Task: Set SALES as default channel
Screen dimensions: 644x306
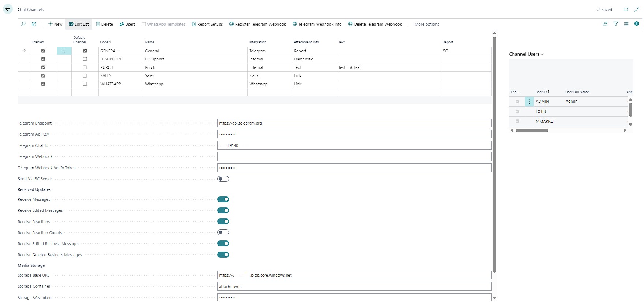Action: pyautogui.click(x=85, y=75)
